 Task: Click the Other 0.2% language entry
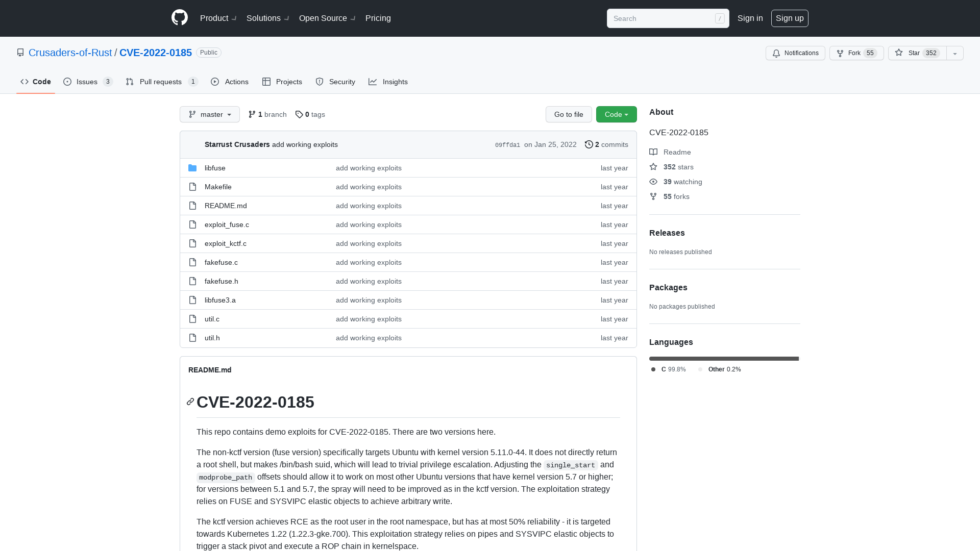click(720, 369)
